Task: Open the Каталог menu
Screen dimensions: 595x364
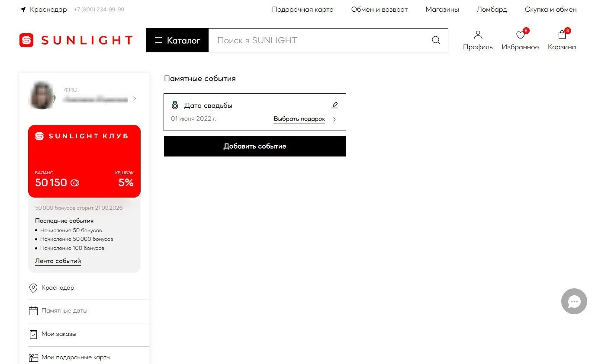Action: [x=177, y=40]
